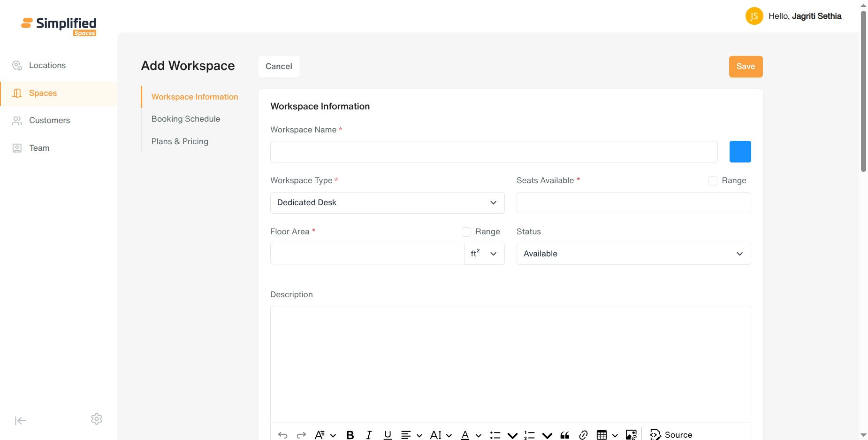
Task: Click the orange Save button
Action: click(x=746, y=67)
